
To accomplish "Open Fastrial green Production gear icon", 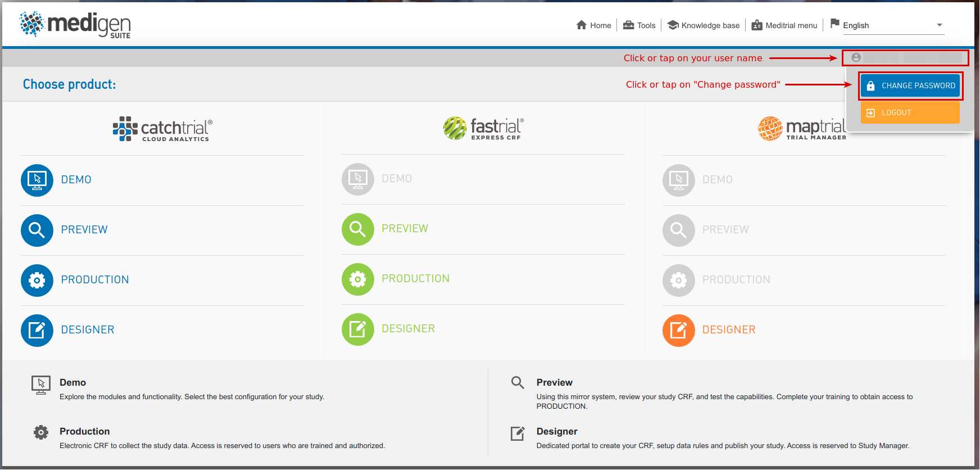I will click(358, 279).
